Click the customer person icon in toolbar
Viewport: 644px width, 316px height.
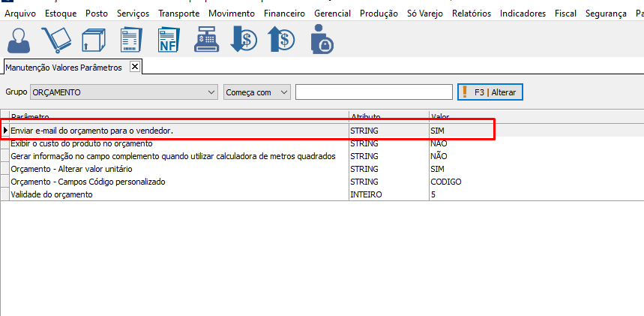pos(20,39)
